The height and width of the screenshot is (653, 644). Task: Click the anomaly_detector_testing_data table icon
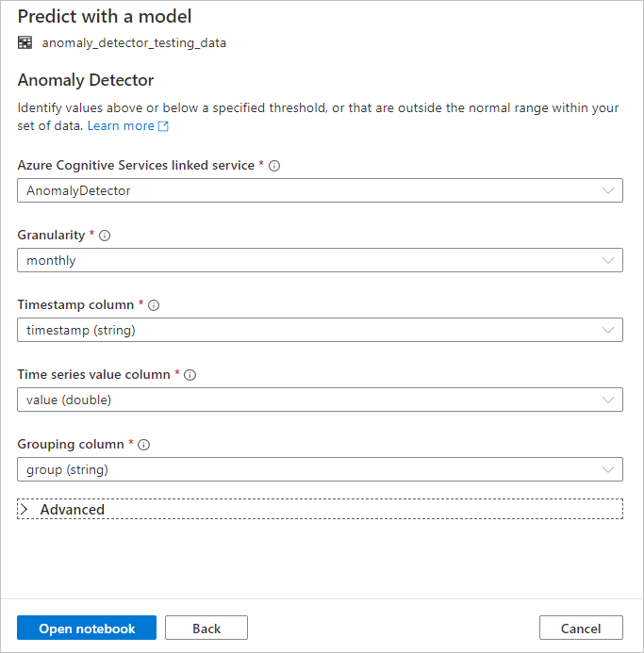(x=25, y=42)
